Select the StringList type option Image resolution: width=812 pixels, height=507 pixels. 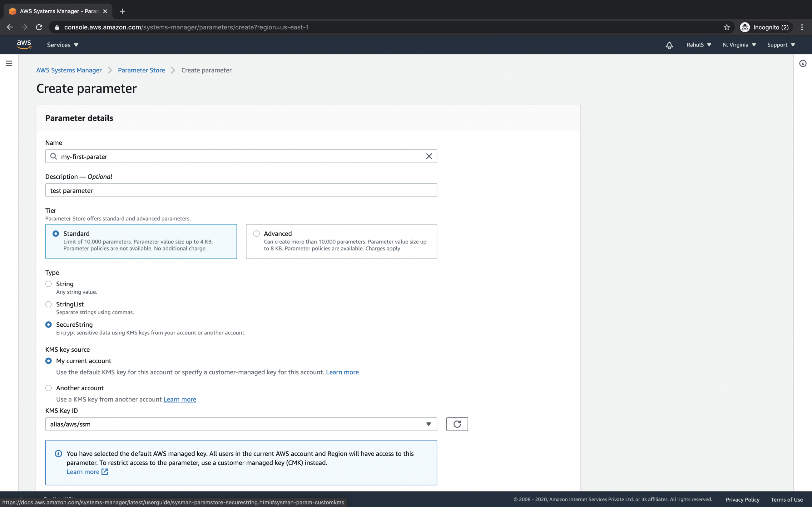point(49,305)
